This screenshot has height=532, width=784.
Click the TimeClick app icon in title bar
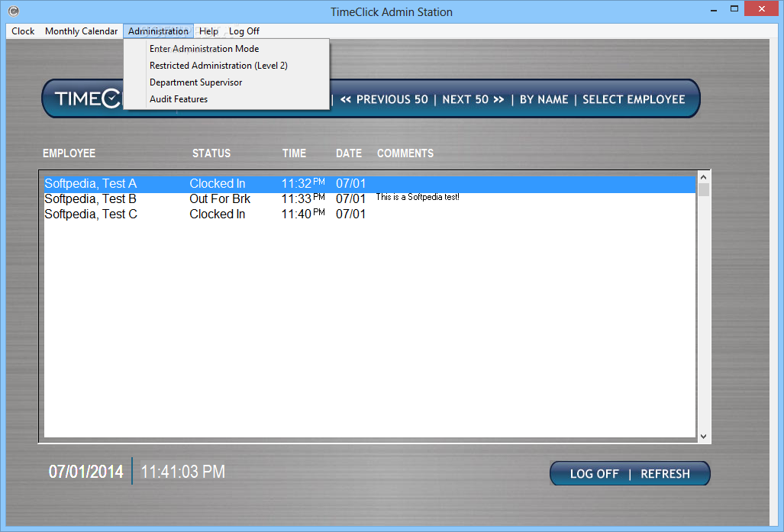[14, 11]
